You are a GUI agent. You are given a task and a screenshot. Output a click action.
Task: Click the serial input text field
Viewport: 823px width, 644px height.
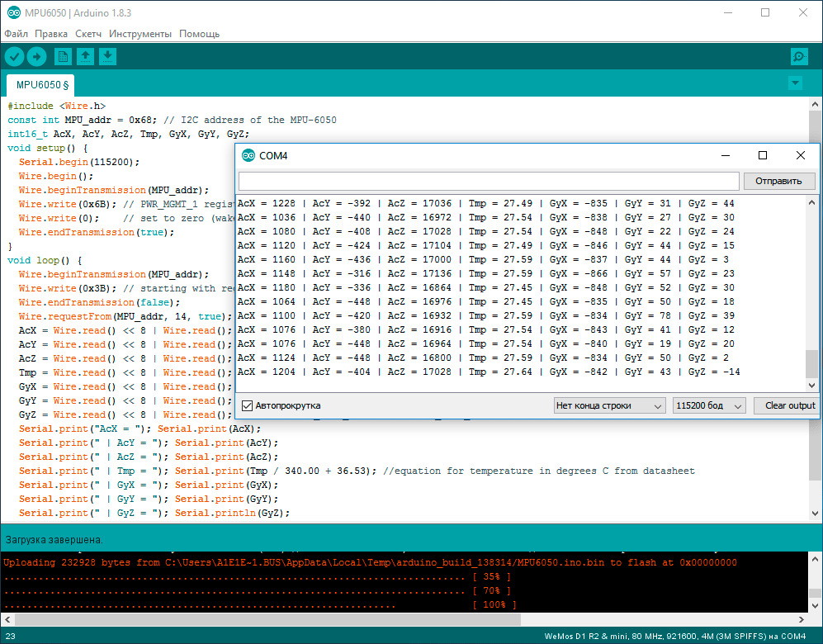489,181
